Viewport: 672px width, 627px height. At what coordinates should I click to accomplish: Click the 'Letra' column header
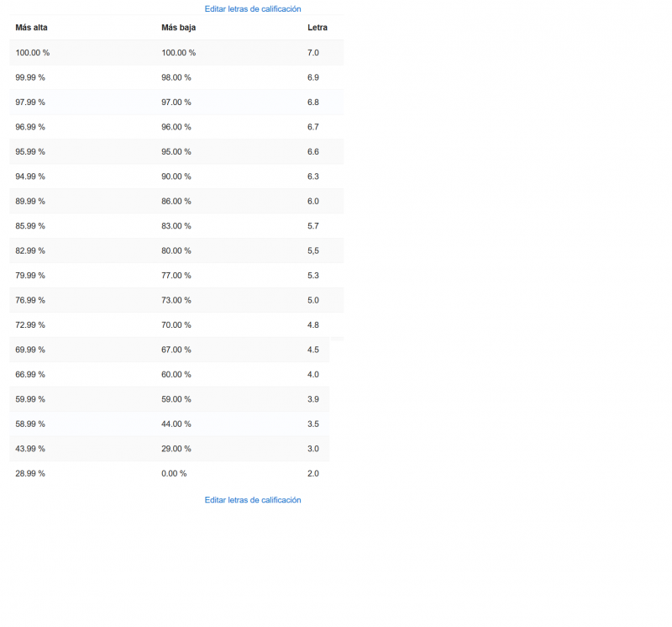point(318,28)
